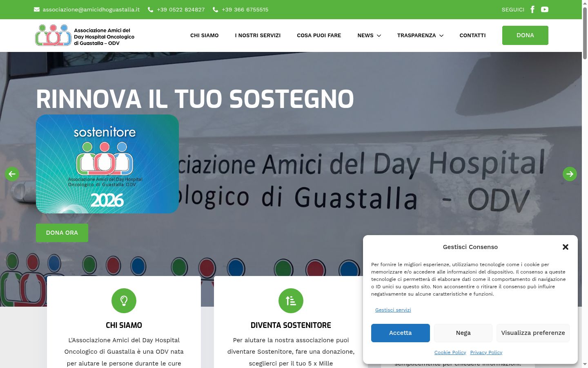Open the Facebook page icon

532,9
